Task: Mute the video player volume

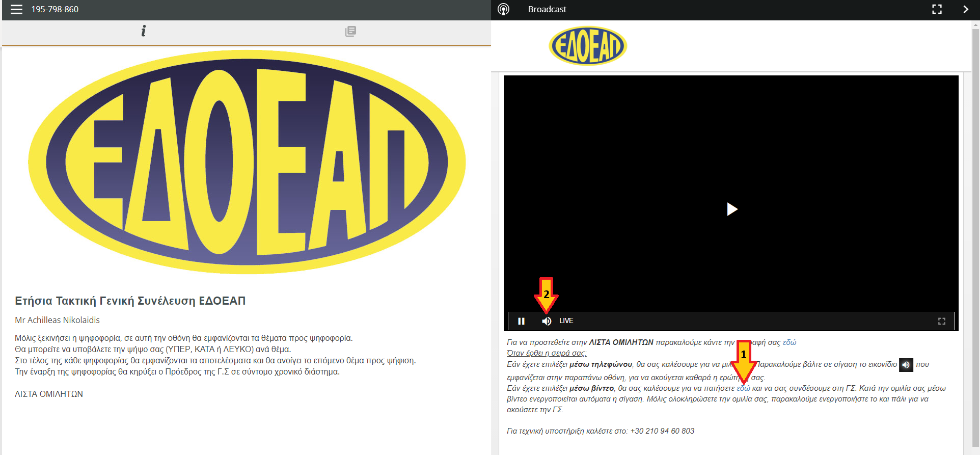Action: [547, 321]
